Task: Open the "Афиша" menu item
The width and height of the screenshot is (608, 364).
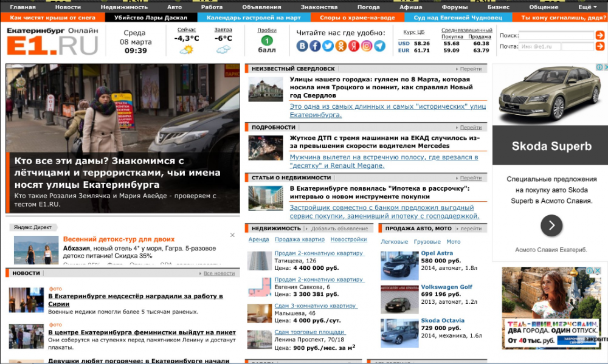Action: pos(410,7)
